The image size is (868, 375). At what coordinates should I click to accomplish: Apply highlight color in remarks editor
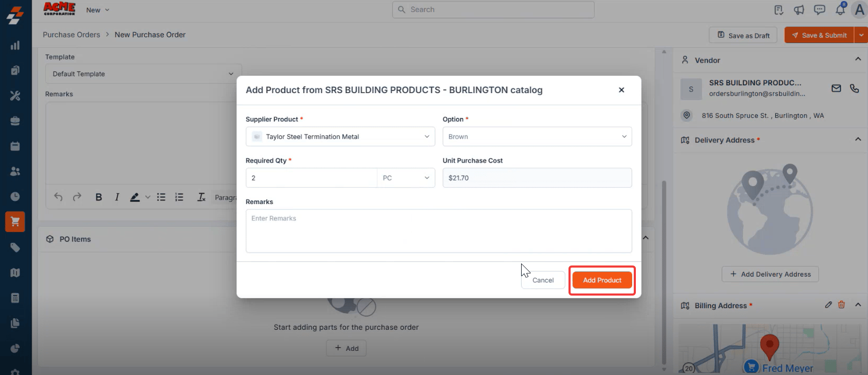(x=135, y=197)
